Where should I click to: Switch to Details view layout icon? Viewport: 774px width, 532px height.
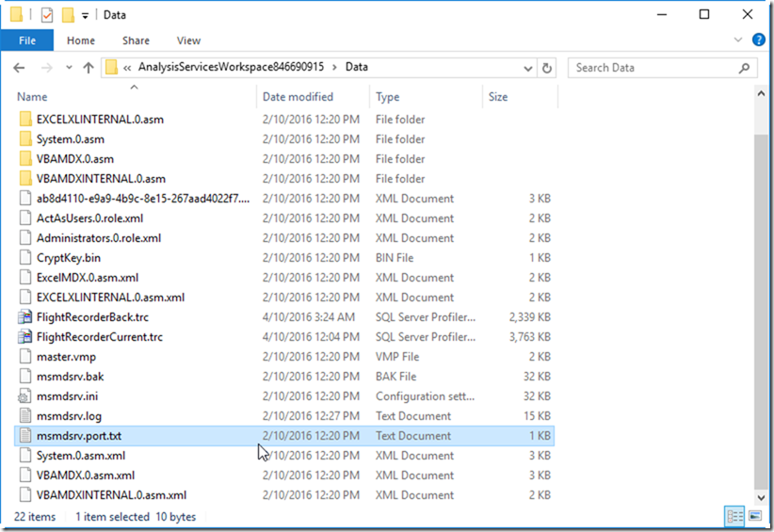[734, 517]
